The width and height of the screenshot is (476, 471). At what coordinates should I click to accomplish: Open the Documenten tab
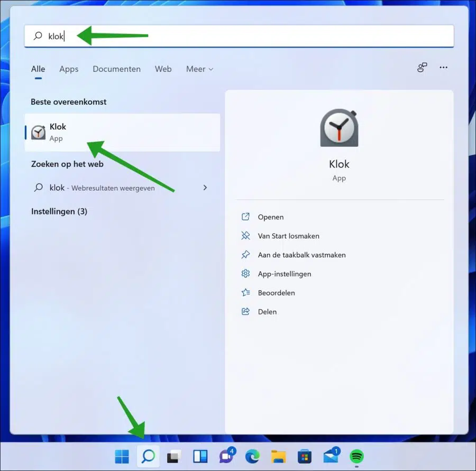pos(116,69)
